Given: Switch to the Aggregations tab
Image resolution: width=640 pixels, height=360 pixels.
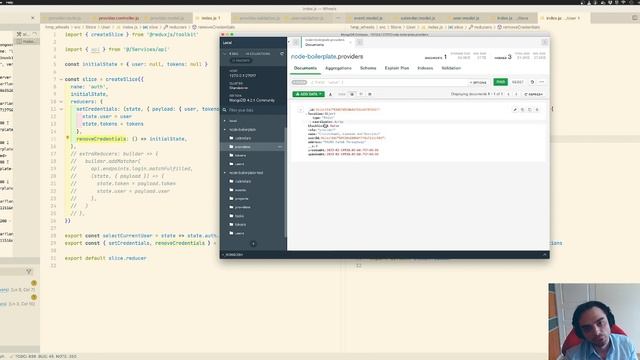Looking at the screenshot, I should pos(338,68).
